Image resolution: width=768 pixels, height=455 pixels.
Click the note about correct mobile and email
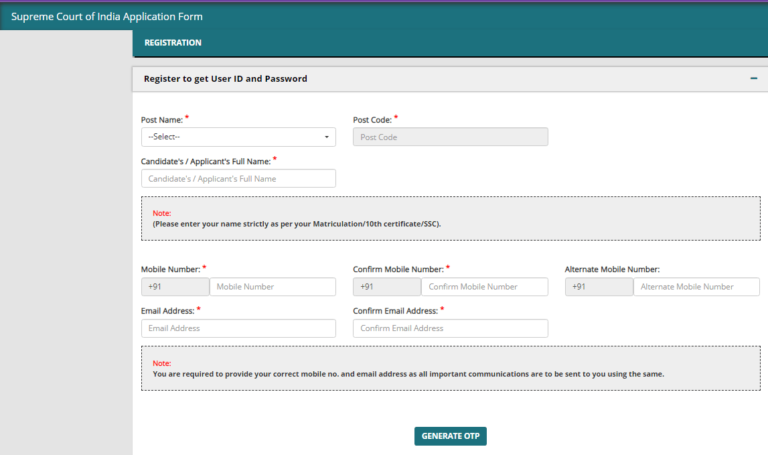pos(408,373)
